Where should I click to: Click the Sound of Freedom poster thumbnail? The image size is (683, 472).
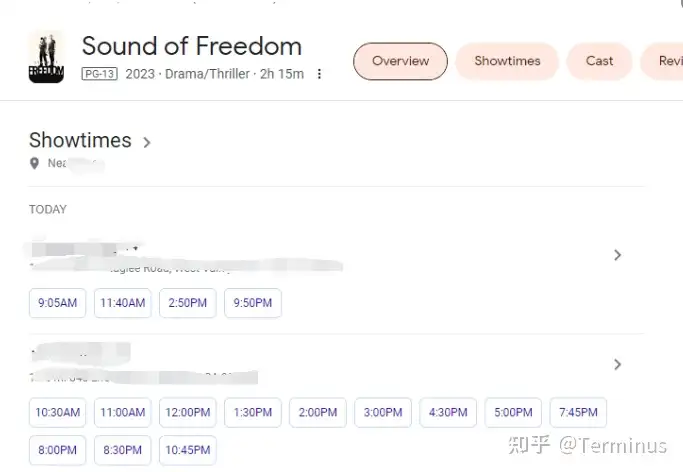pos(46,57)
